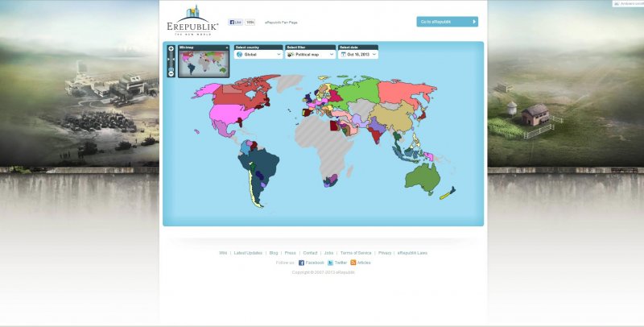Screen dimensions: 644x327
Task: Click the zoom in plus button
Action: (x=171, y=49)
